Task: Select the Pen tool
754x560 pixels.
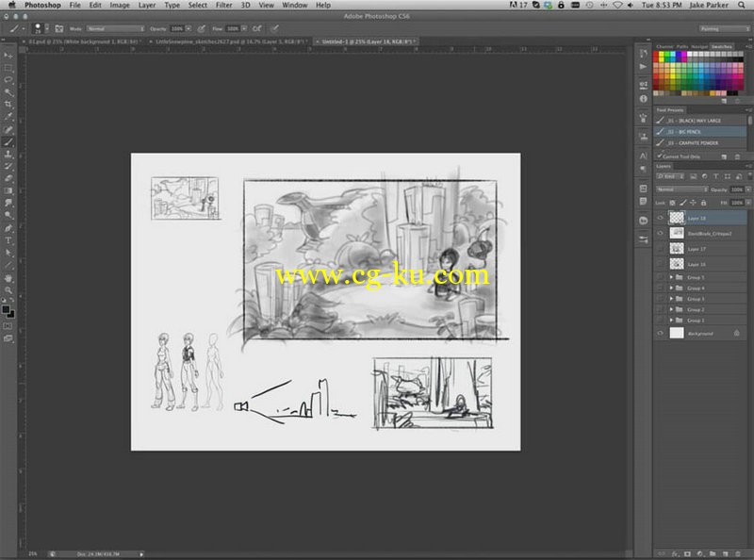Action: point(8,228)
